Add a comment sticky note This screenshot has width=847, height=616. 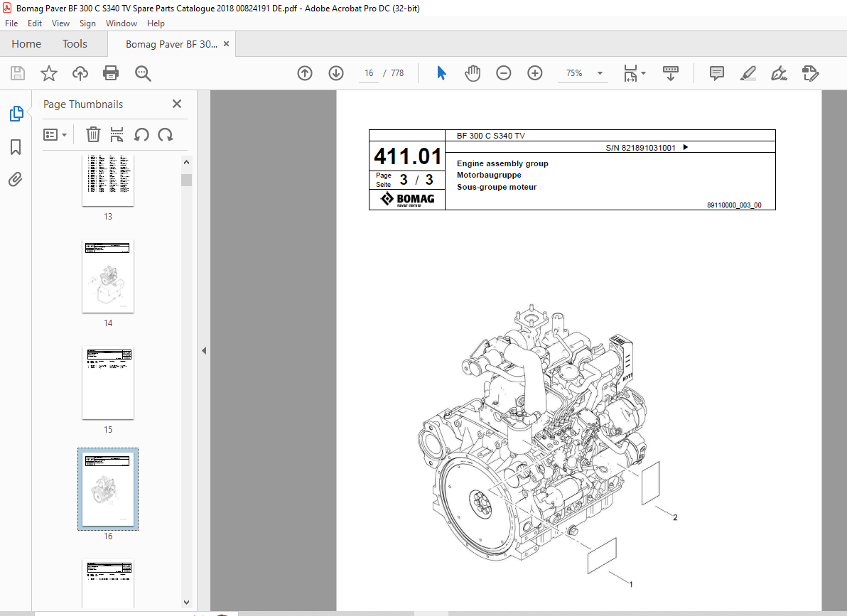tap(717, 73)
